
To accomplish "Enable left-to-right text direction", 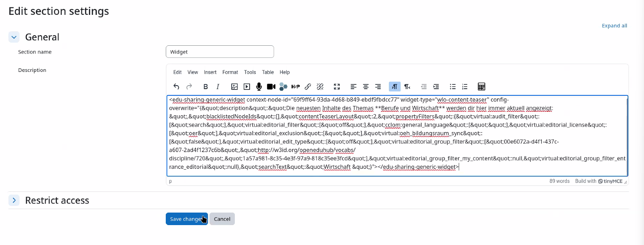I will click(395, 87).
